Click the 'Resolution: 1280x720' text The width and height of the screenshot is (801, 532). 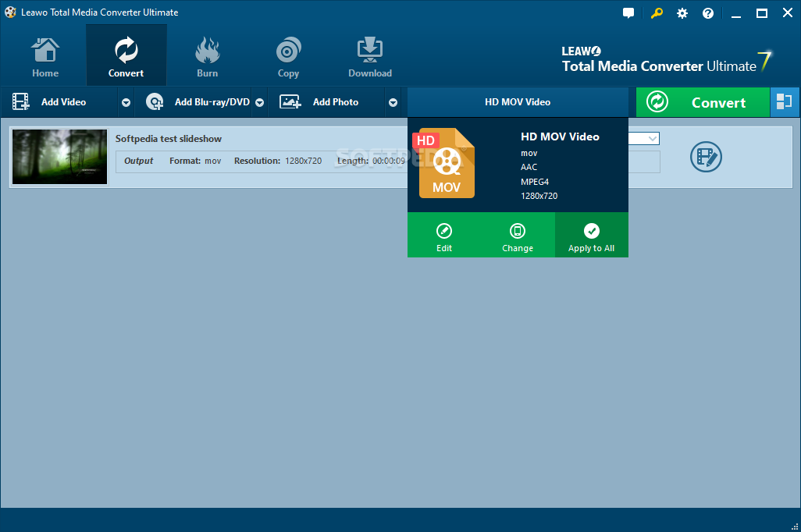point(278,161)
